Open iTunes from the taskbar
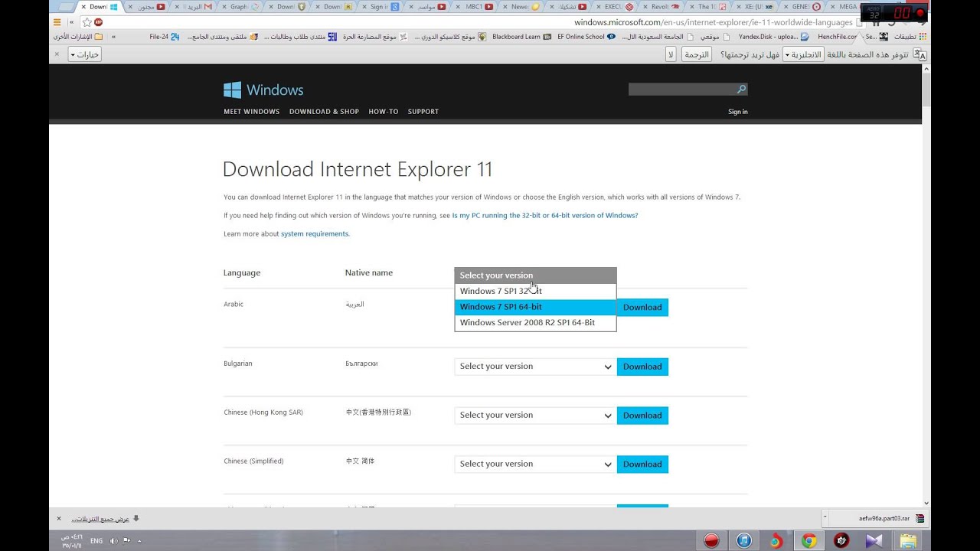 [x=744, y=540]
